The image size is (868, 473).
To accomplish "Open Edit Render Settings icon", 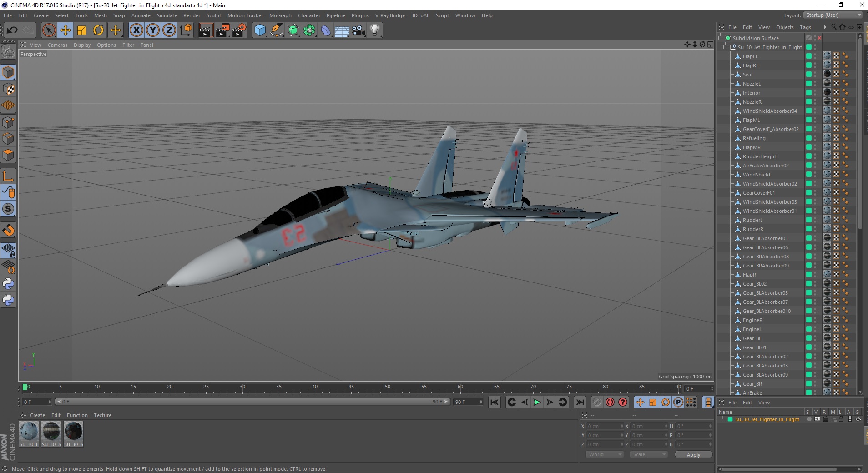I will [239, 30].
